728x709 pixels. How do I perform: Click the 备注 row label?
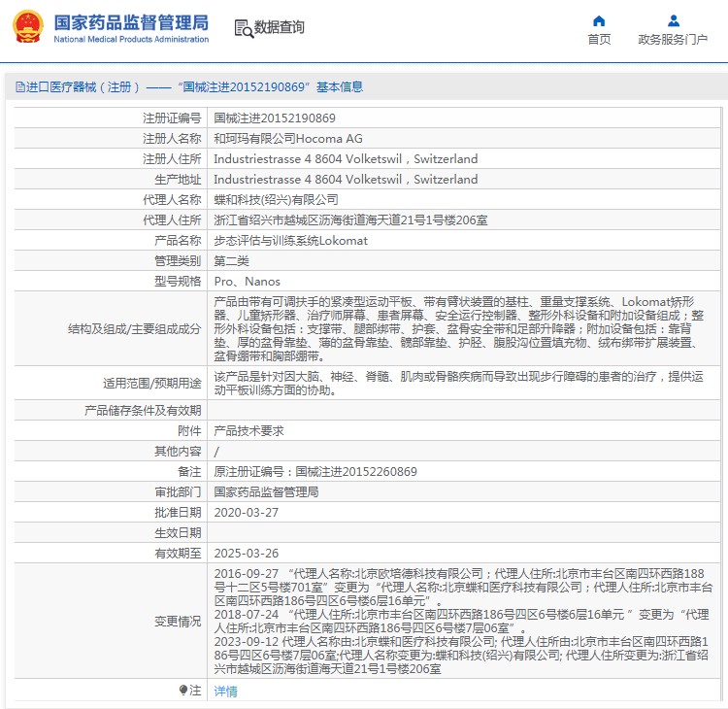pos(189,472)
